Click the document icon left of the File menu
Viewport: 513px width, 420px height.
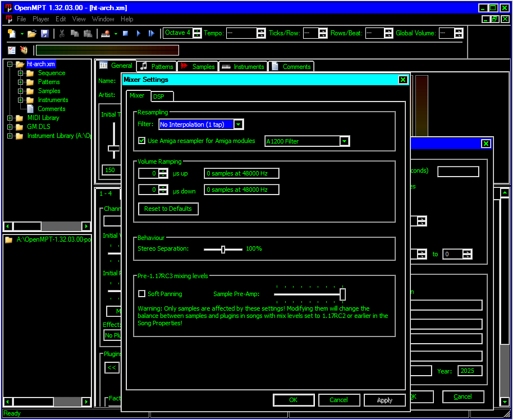click(10, 19)
